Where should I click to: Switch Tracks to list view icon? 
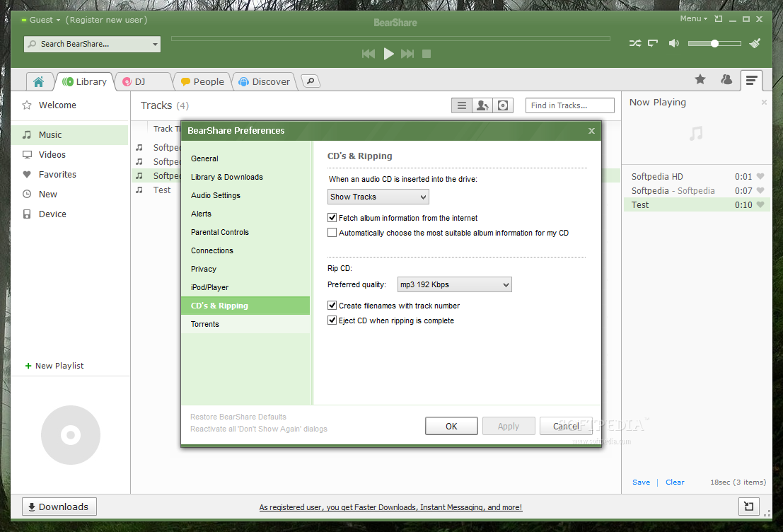pos(462,105)
